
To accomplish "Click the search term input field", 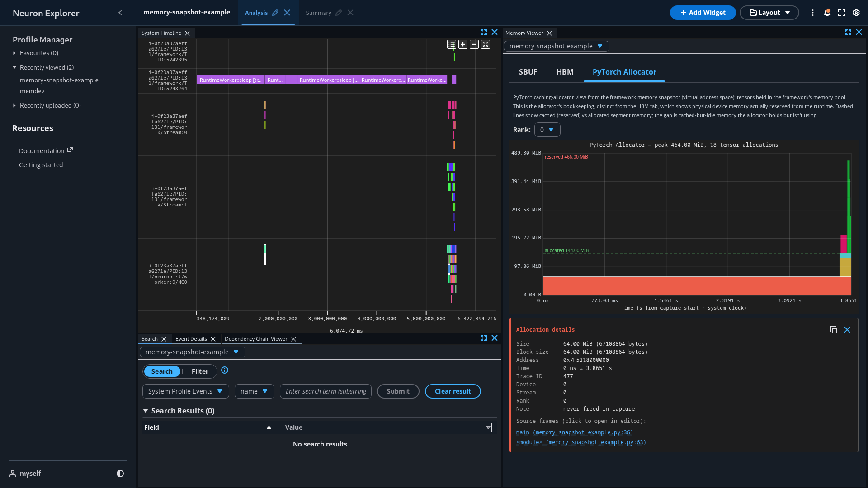I will pos(325,391).
